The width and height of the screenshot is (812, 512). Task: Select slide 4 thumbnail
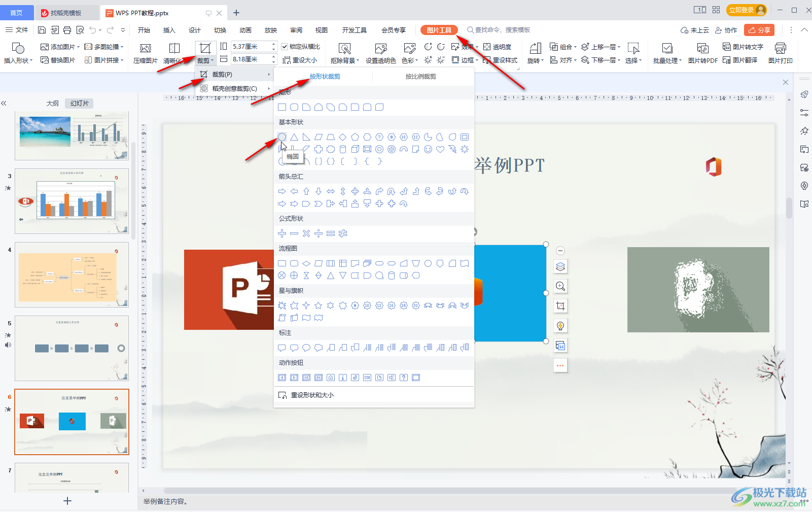coord(72,275)
